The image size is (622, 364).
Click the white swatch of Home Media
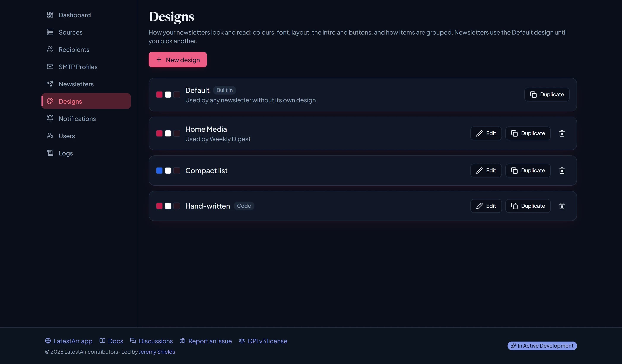[x=168, y=133]
